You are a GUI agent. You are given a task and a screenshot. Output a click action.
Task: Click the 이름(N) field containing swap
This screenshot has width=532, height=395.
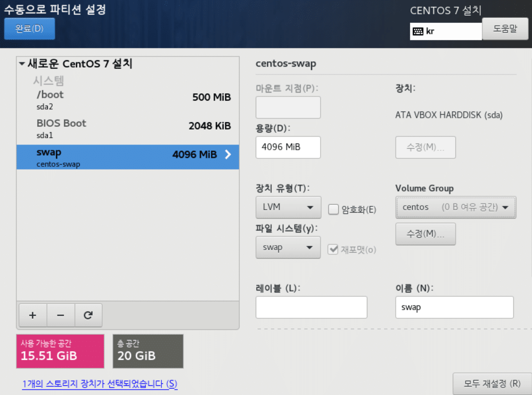(x=454, y=307)
